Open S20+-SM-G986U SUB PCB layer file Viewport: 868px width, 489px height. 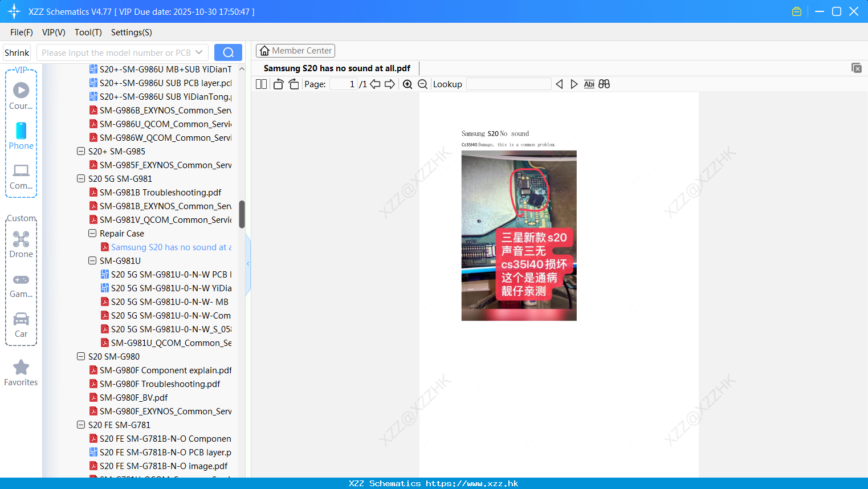click(160, 83)
